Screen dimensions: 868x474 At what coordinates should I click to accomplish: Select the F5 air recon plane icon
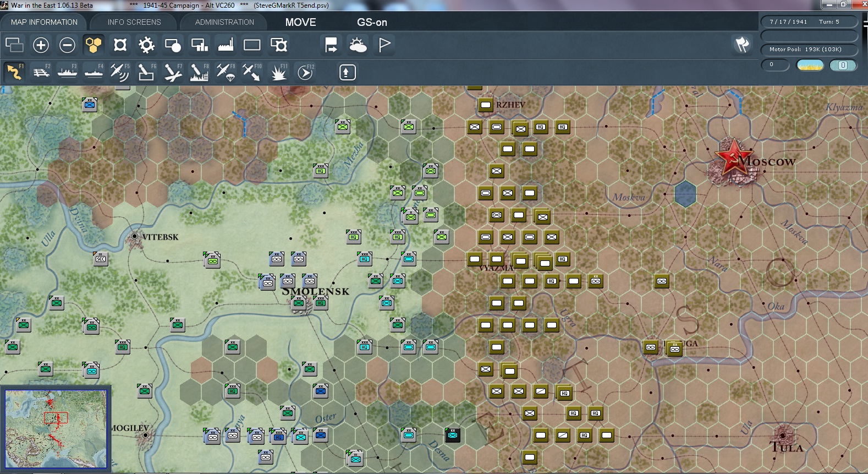[x=120, y=72]
